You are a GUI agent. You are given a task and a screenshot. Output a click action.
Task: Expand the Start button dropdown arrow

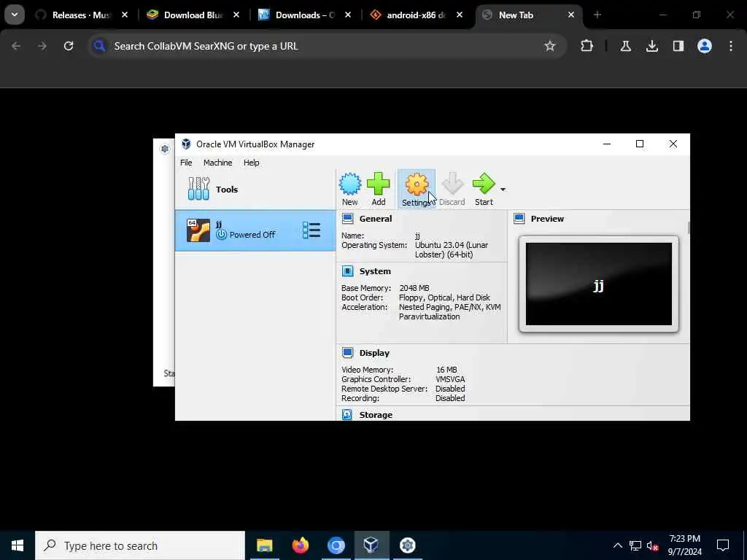(503, 190)
